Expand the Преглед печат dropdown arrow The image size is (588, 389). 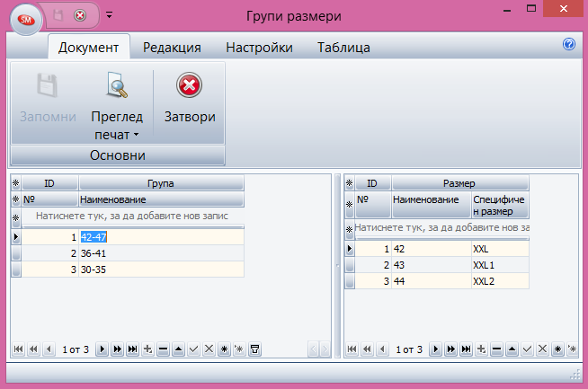coord(137,135)
